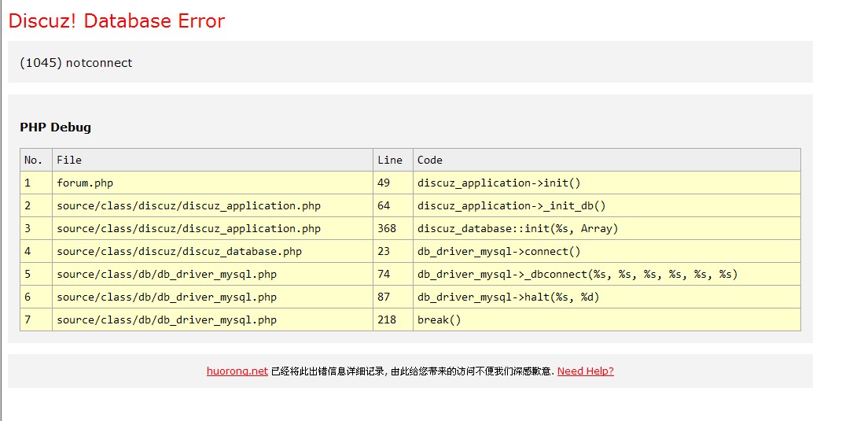Click line number 74 cell

[393, 274]
